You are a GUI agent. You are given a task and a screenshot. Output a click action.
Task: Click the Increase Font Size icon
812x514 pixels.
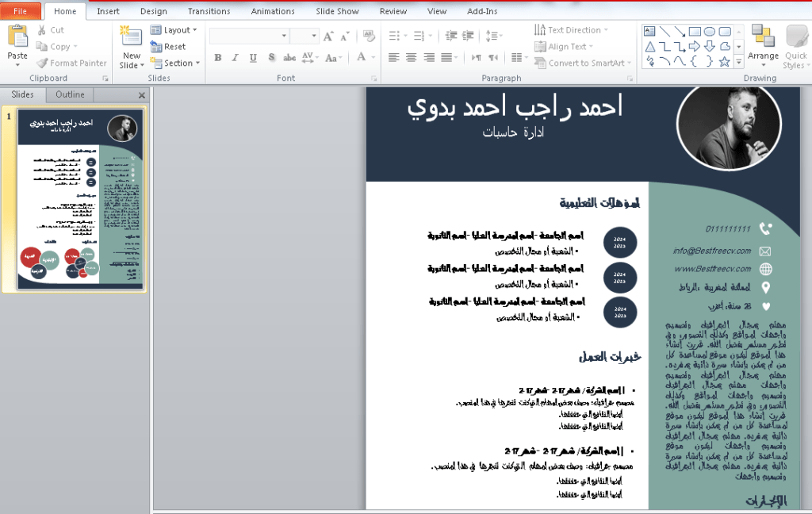click(x=328, y=36)
